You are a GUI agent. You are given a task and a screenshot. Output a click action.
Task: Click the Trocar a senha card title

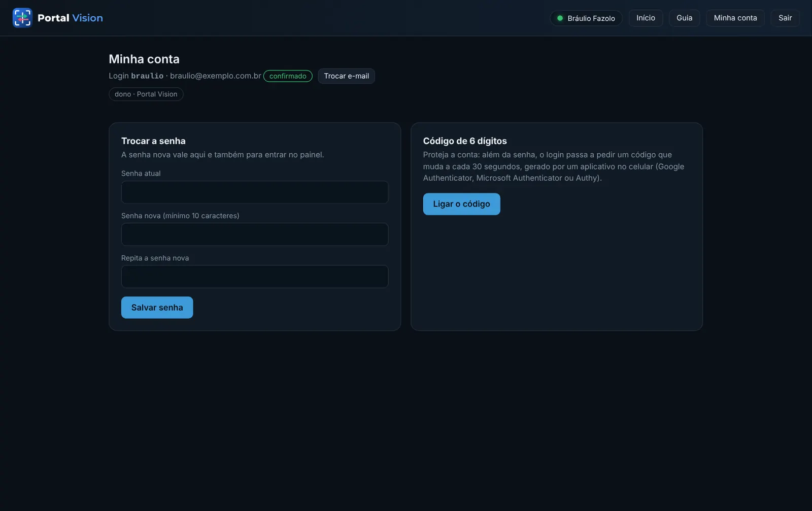tap(153, 141)
